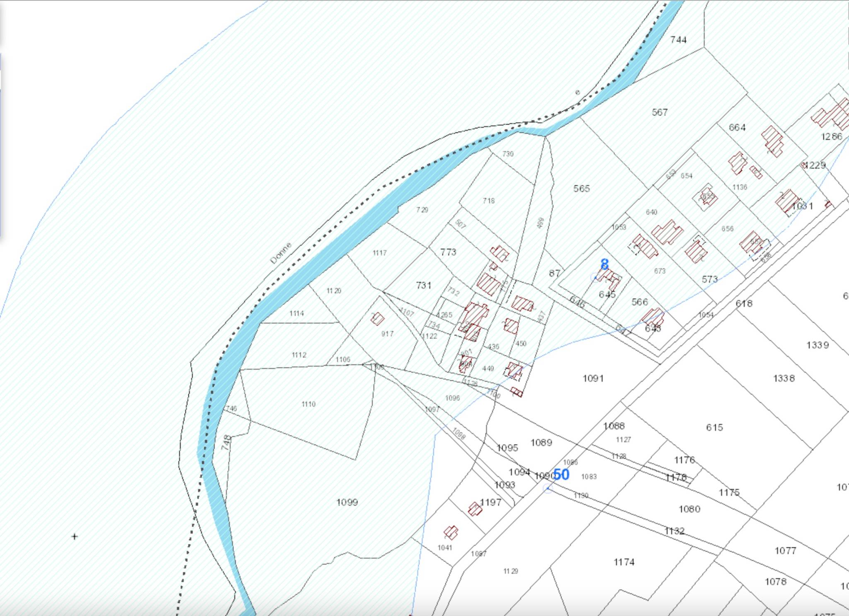This screenshot has width=849, height=616.
Task: Click the blue address marker 8
Action: [x=604, y=264]
